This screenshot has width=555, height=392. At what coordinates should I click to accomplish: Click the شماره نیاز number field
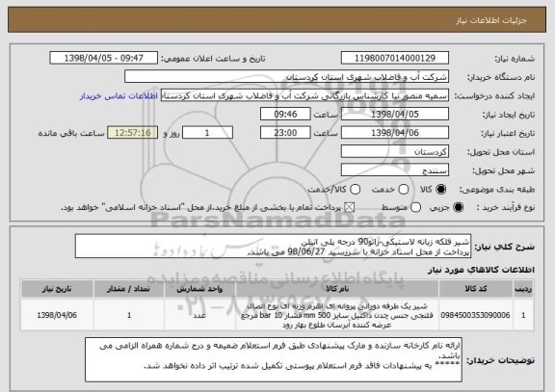pos(395,58)
